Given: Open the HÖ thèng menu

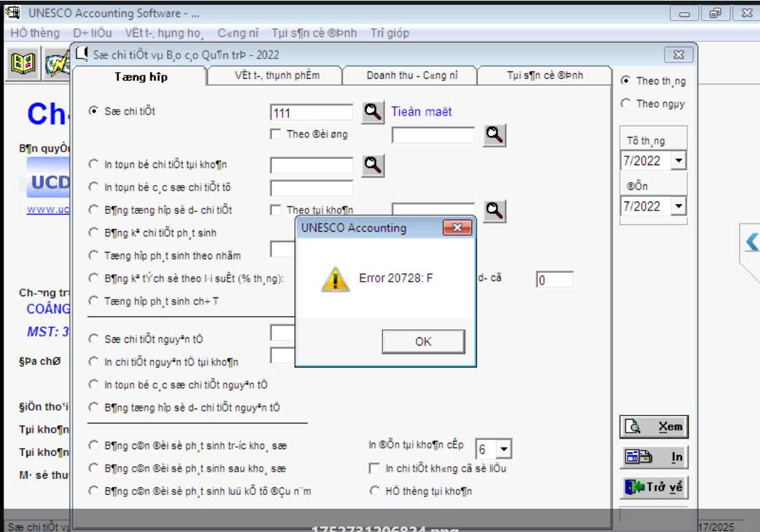Looking at the screenshot, I should point(35,33).
